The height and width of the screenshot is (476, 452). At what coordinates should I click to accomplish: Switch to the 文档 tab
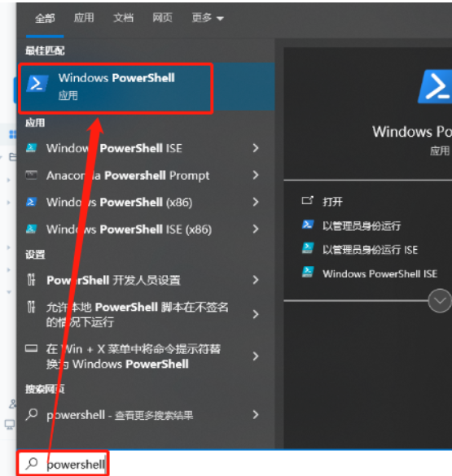(x=123, y=18)
